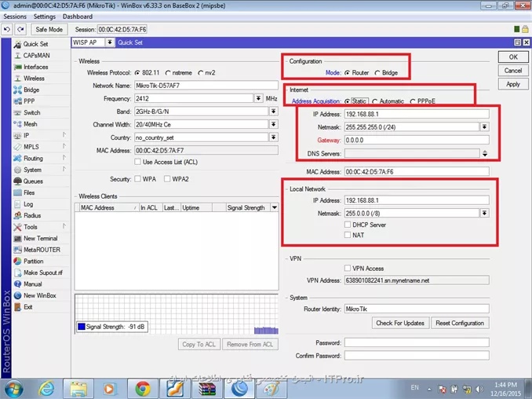The width and height of the screenshot is (532, 399).
Task: Open the Interfaces menu entry
Action: tap(35, 67)
